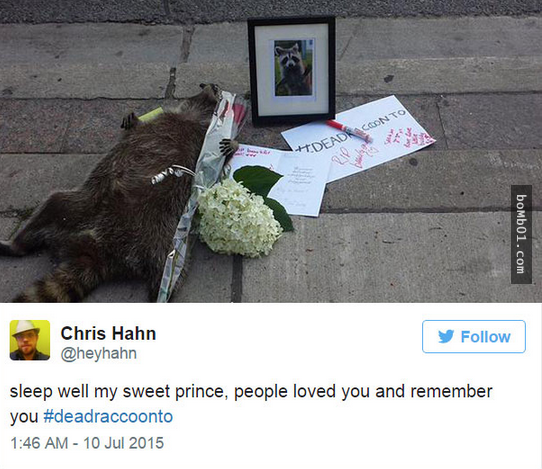Click the Twitter bird icon
542x469 pixels.
pos(446,336)
